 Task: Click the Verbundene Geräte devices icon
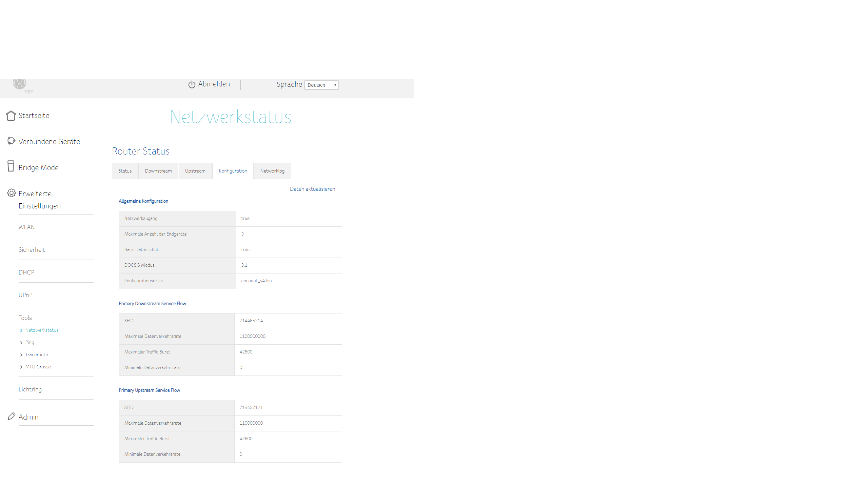pos(11,141)
